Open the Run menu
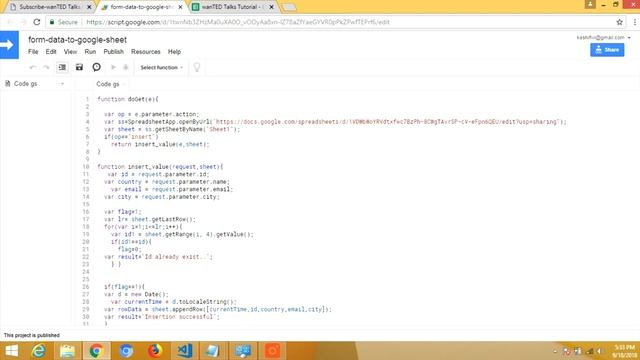This screenshot has width=640, height=360. coord(90,52)
